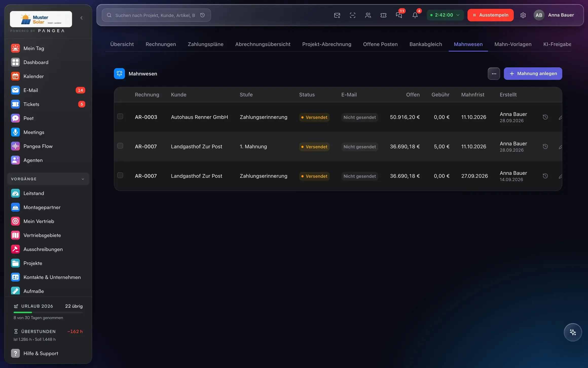Open the compose mail icon in the top bar

[x=337, y=15]
